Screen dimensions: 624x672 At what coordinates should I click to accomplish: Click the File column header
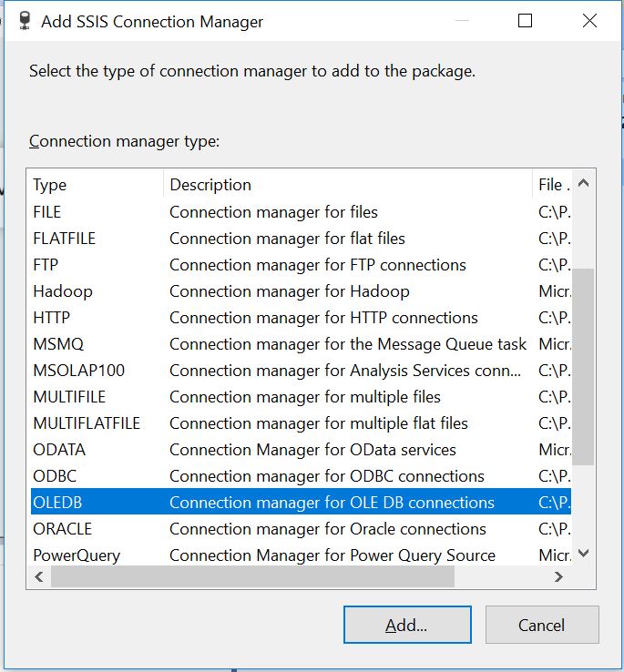point(552,185)
